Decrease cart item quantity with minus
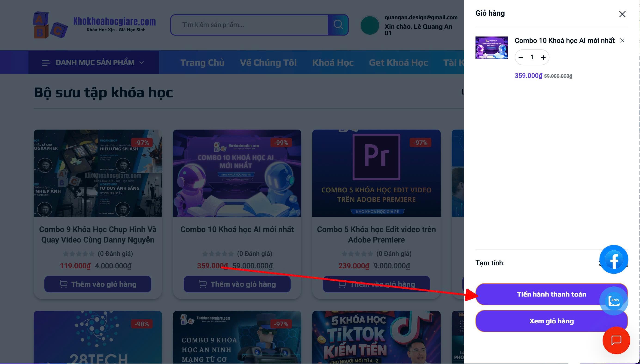This screenshot has height=364, width=640. (x=521, y=58)
